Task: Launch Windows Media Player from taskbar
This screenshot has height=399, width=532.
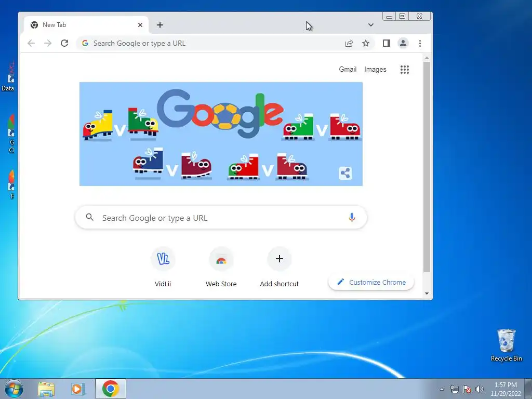Action: (77, 389)
